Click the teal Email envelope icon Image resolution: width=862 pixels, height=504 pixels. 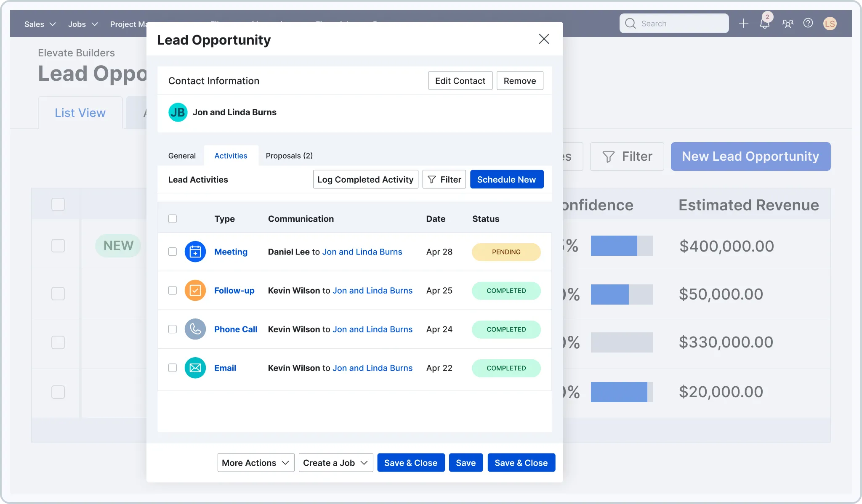pyautogui.click(x=195, y=368)
